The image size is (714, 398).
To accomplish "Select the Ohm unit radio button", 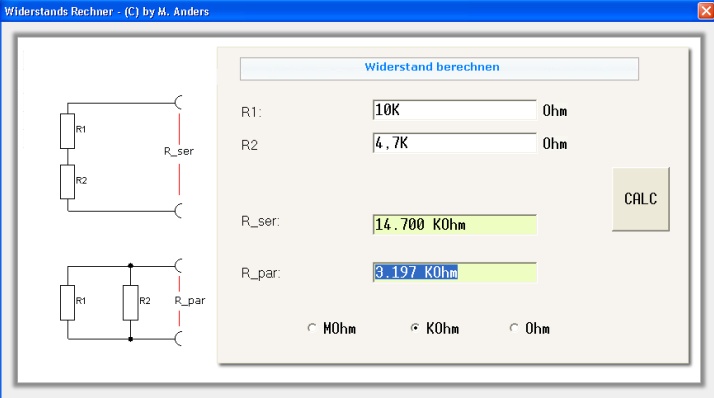I will [514, 328].
